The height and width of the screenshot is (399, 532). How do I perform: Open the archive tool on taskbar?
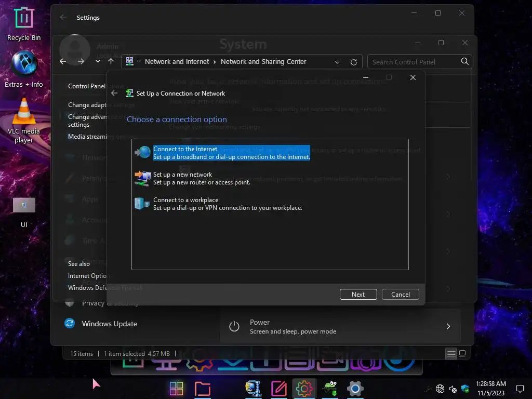254,389
